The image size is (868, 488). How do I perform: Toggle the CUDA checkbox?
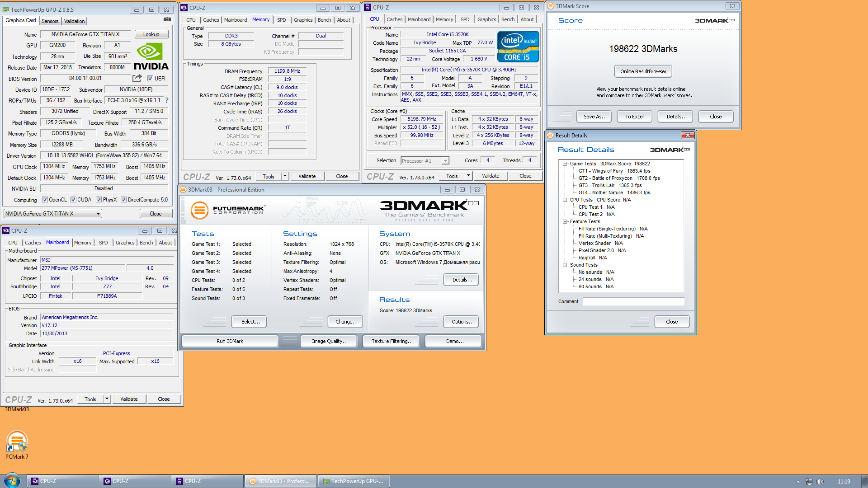tap(73, 200)
